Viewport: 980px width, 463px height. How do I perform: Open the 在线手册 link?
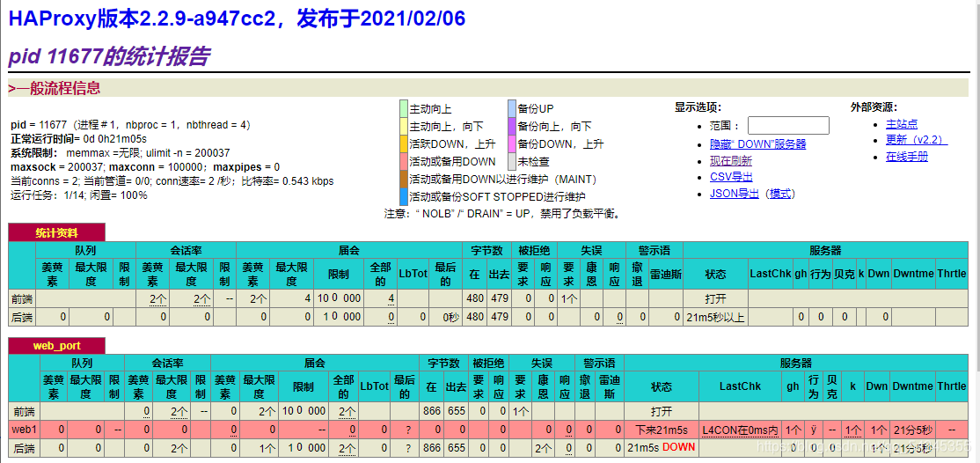pos(907,157)
